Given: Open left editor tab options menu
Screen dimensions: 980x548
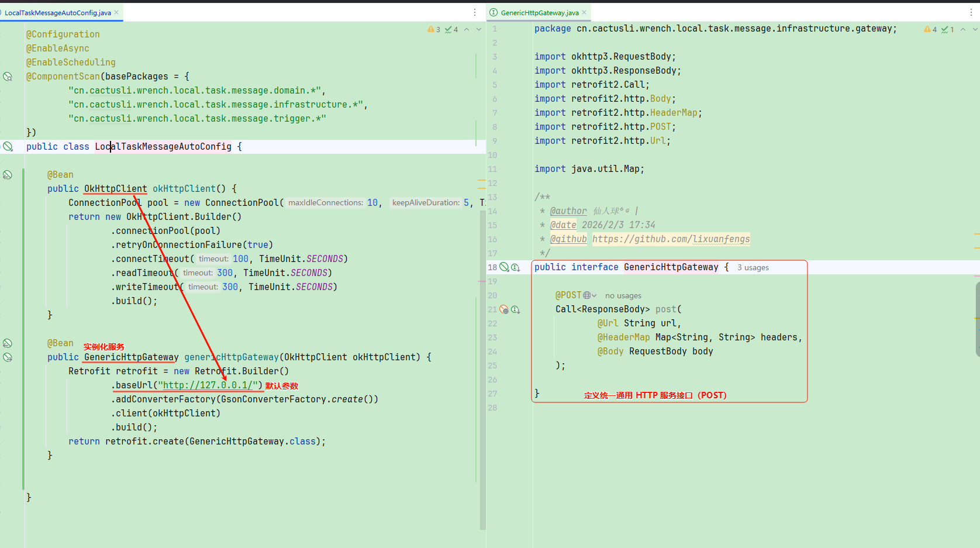Looking at the screenshot, I should (x=475, y=12).
